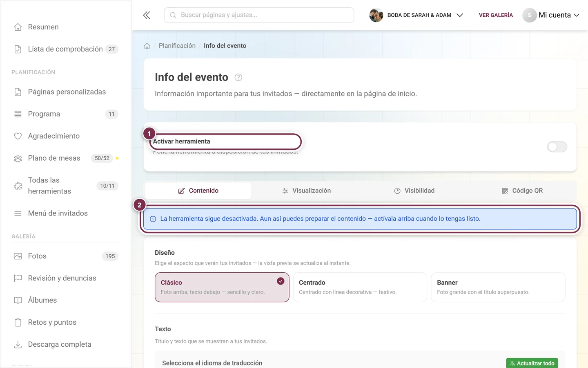This screenshot has height=368, width=588.
Task: Click the Agradecimiento heart icon
Action: pos(18,136)
